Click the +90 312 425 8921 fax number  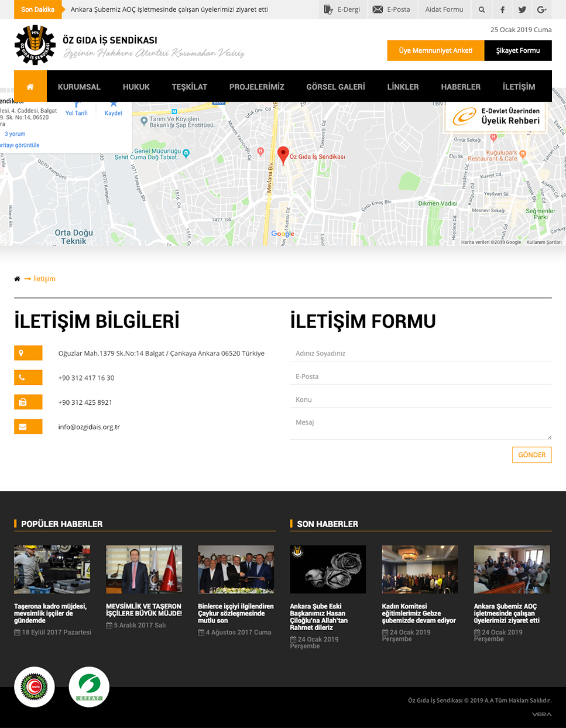click(85, 402)
